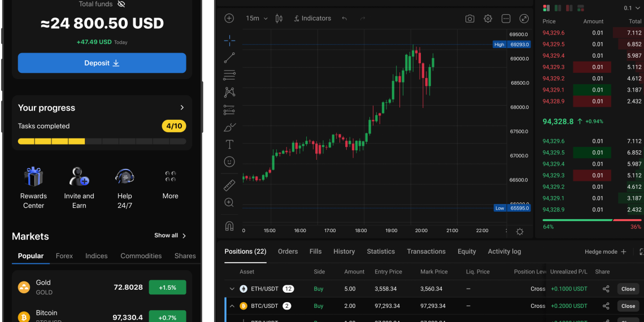This screenshot has height=322, width=644.
Task: Open the 15m timeframe dropdown
Action: point(256,18)
